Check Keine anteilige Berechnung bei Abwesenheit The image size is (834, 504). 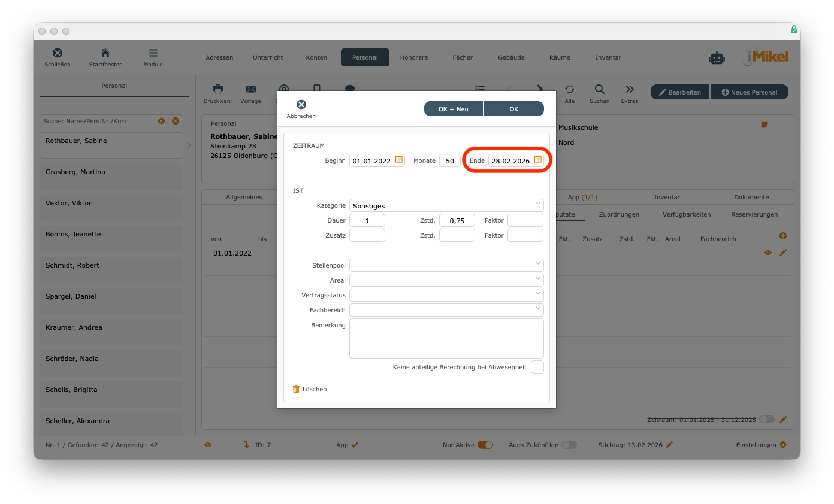coord(537,367)
